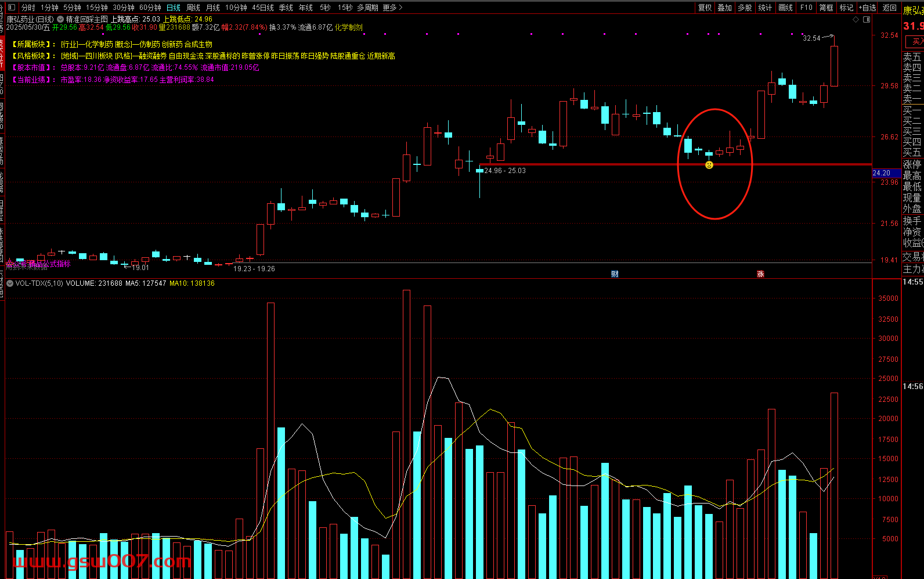Select the diamond marker icon
Image resolution: width=924 pixels, height=579 pixels.
click(856, 19)
